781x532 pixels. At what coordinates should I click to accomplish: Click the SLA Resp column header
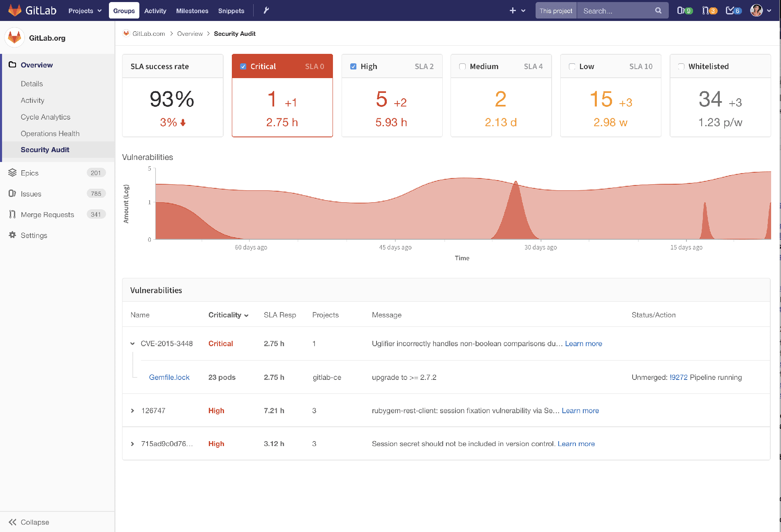tap(280, 315)
